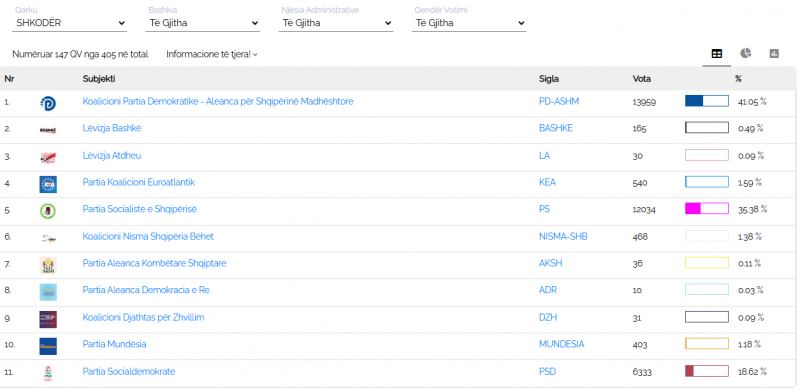The height and width of the screenshot is (390, 800).
Task: Open Lëvizja Bashkë party link
Action: click(112, 128)
